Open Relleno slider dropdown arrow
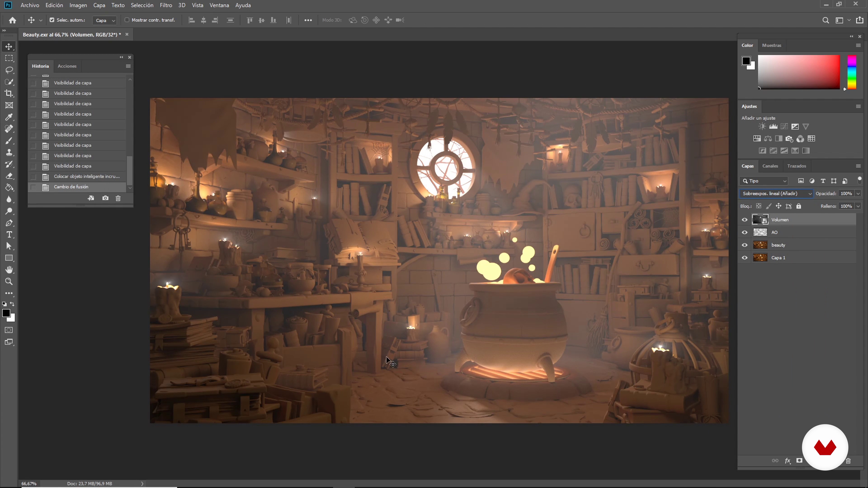Viewport: 868px width, 488px height. point(858,206)
